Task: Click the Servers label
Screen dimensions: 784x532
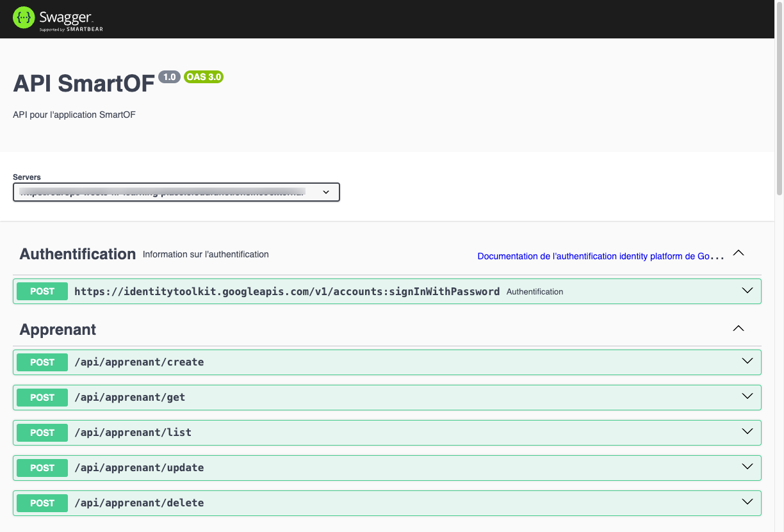Action: [27, 177]
